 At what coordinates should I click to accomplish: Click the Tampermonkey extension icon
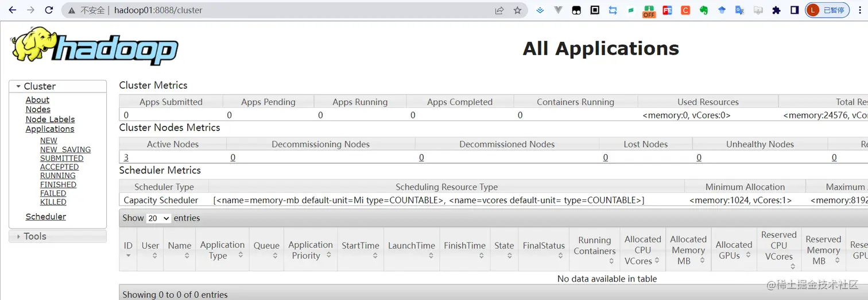[576, 10]
